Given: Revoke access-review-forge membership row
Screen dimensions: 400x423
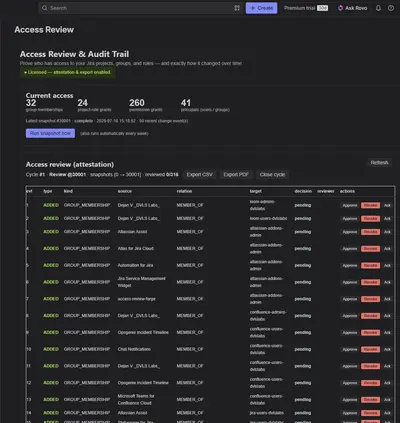Looking at the screenshot, I should [x=370, y=299].
